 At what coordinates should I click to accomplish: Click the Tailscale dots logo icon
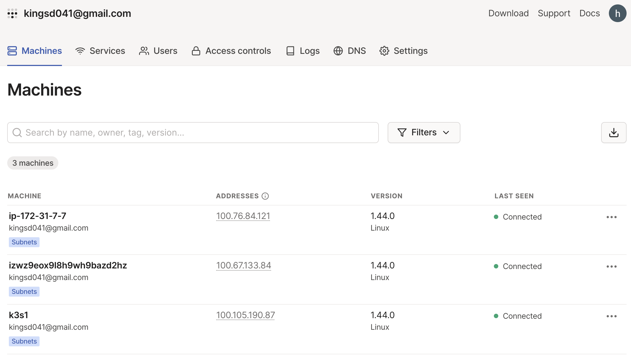12,14
